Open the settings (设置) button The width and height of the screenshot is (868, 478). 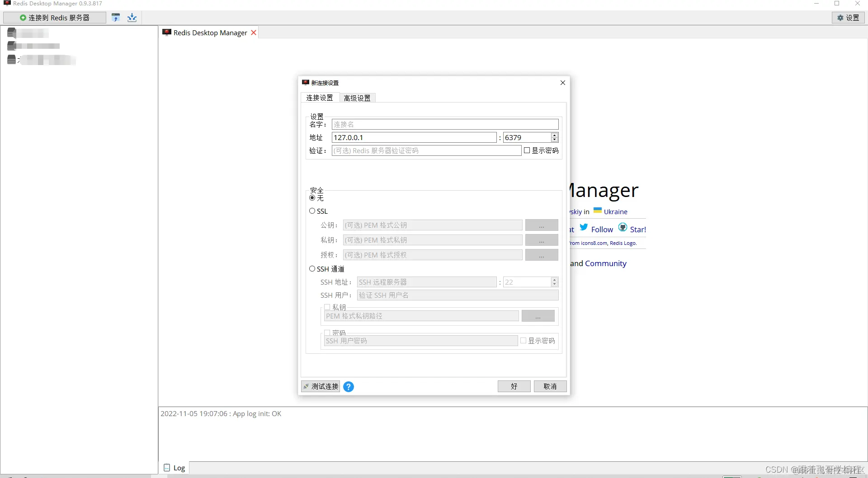coord(848,18)
